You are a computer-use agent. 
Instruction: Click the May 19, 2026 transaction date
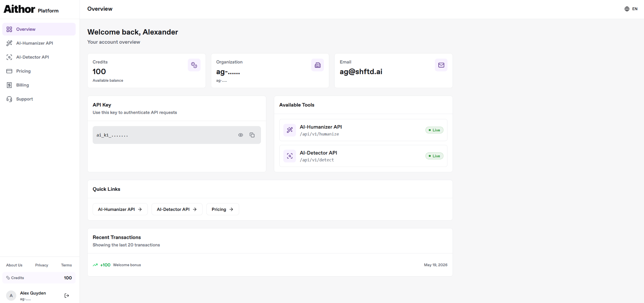tap(436, 265)
